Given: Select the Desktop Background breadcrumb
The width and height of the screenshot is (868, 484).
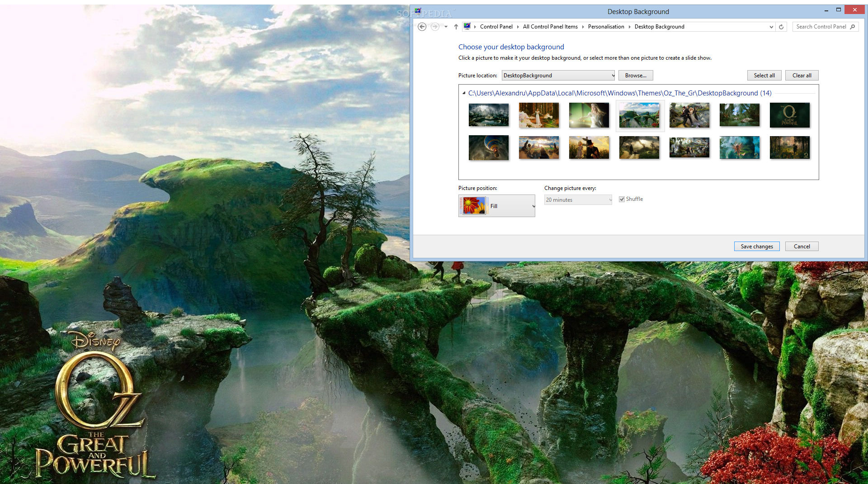Looking at the screenshot, I should 659,27.
